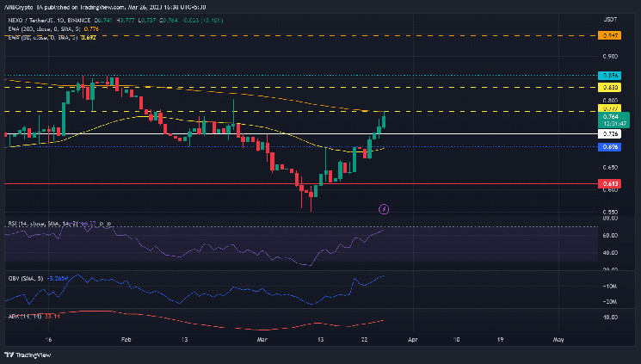Click the orange 0.947 price label
Image resolution: width=641 pixels, height=364 pixels.
point(609,35)
